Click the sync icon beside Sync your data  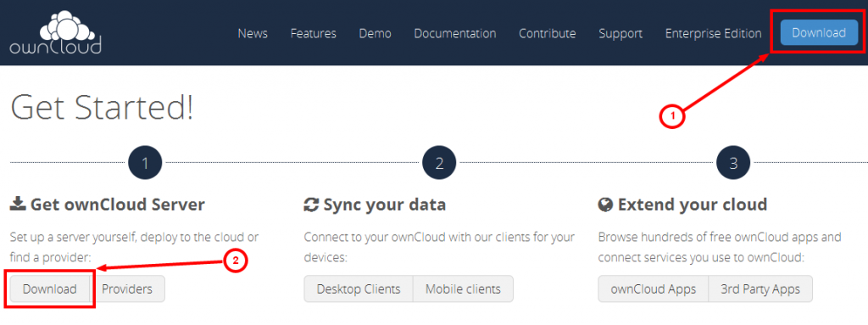pyautogui.click(x=311, y=205)
